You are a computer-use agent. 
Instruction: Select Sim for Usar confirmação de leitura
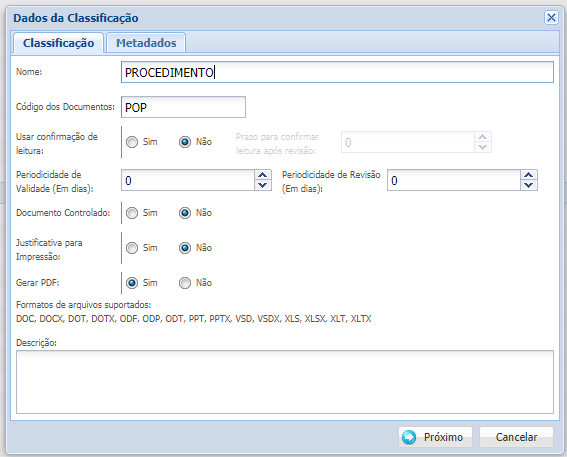click(132, 142)
